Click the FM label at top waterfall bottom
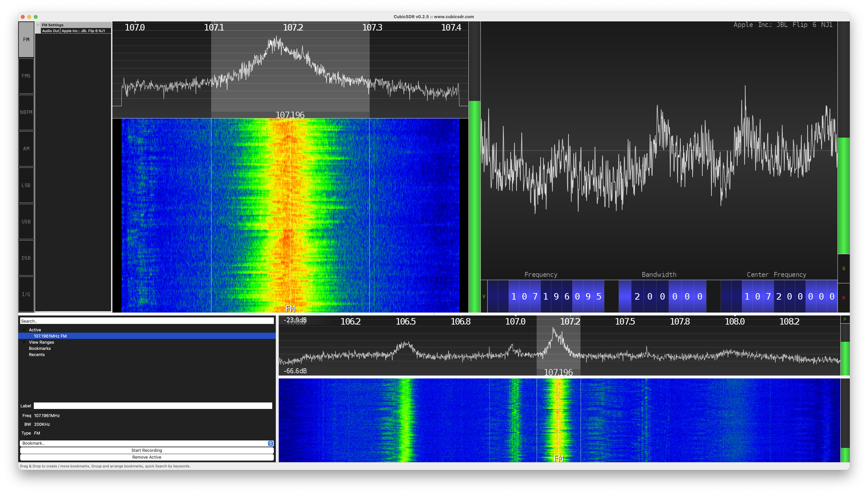 290,308
